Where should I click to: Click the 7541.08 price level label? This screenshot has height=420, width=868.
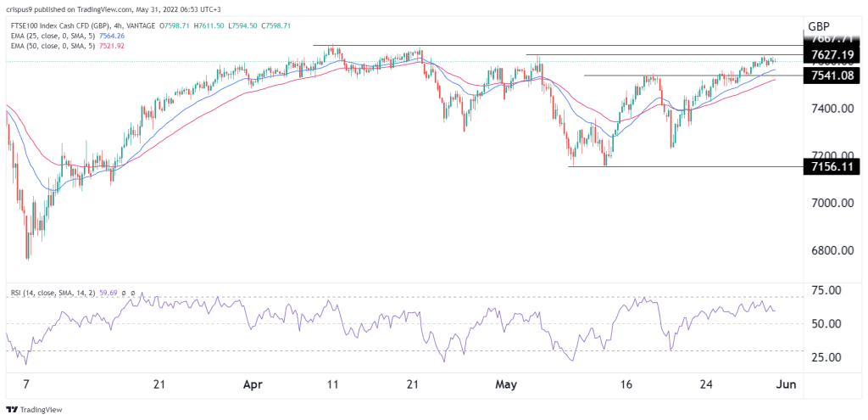click(x=832, y=75)
